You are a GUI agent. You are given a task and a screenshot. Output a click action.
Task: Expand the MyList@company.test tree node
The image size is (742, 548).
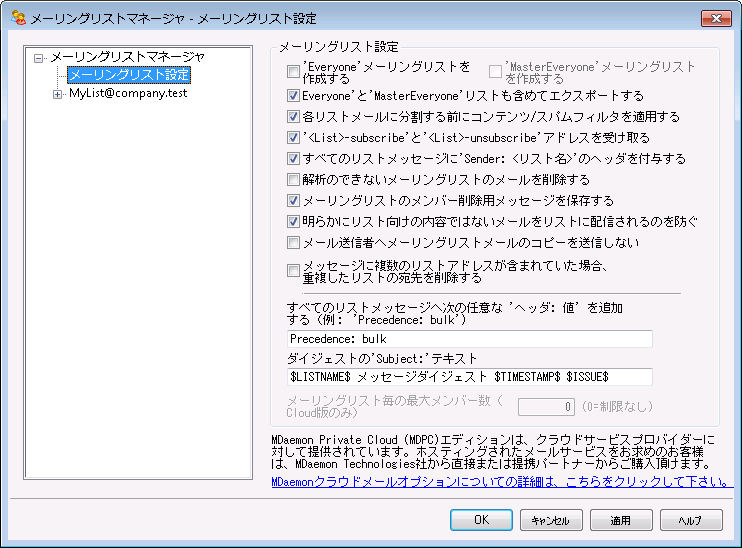58,94
